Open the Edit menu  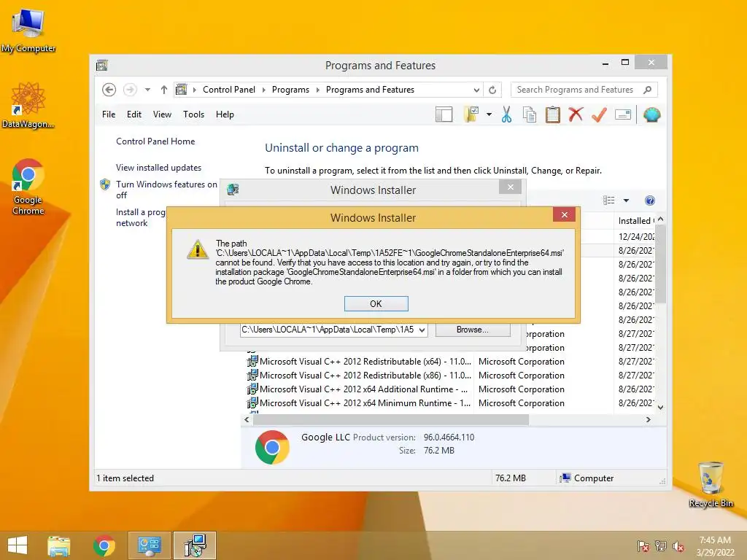(x=134, y=114)
